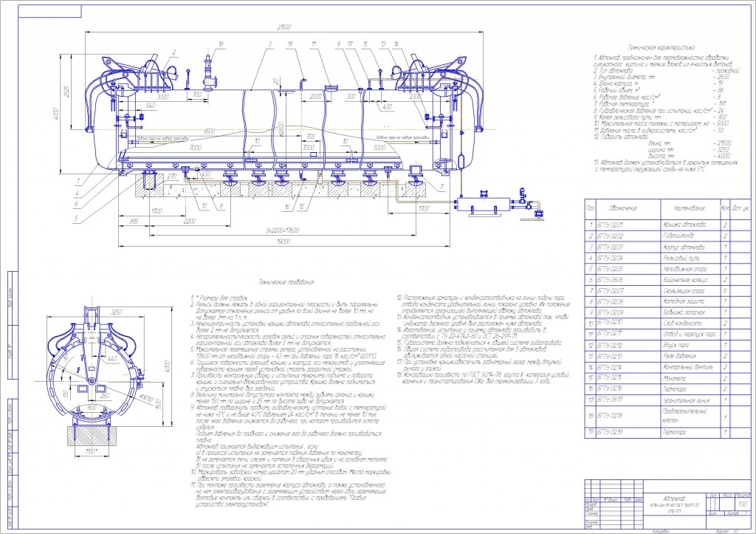
Task: Select designation cell 'БГТУ 02.05'
Action: 628,269
